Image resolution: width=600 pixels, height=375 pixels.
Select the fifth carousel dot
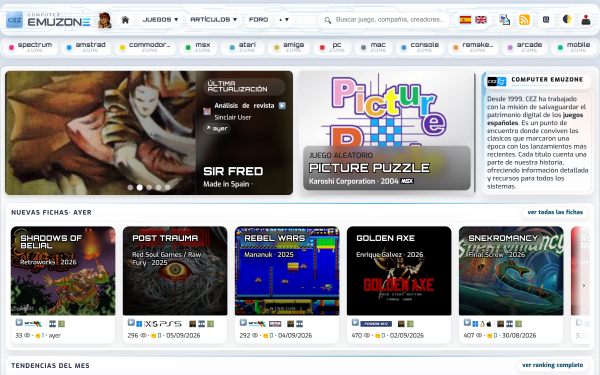(x=168, y=188)
